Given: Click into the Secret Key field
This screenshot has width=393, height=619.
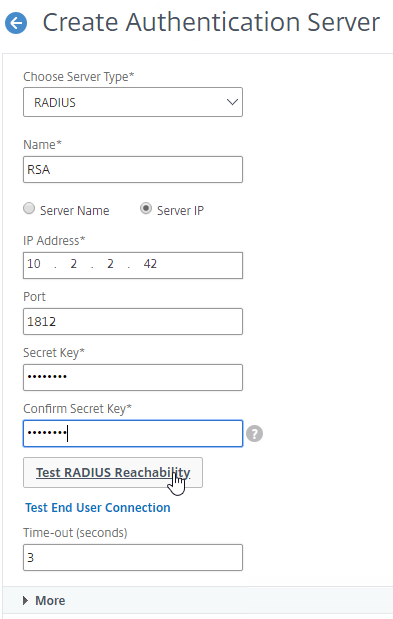Looking at the screenshot, I should pyautogui.click(x=133, y=377).
